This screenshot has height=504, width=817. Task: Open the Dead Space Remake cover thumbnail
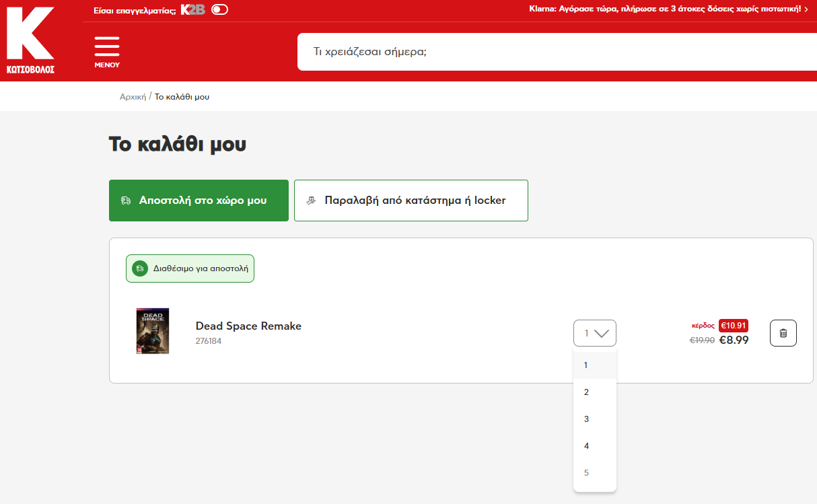[153, 331]
